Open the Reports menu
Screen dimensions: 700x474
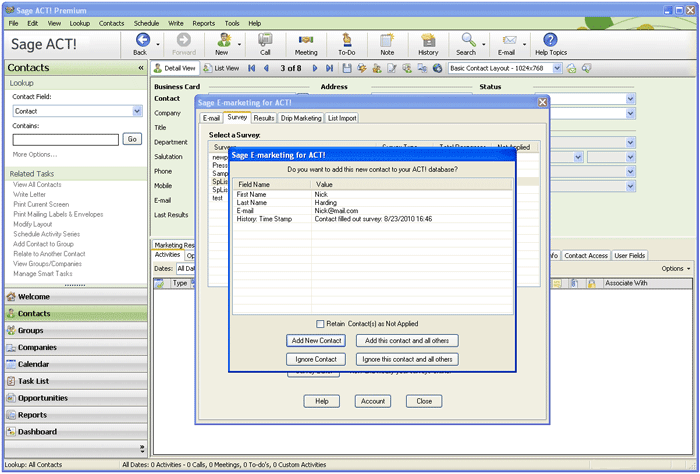tap(204, 23)
